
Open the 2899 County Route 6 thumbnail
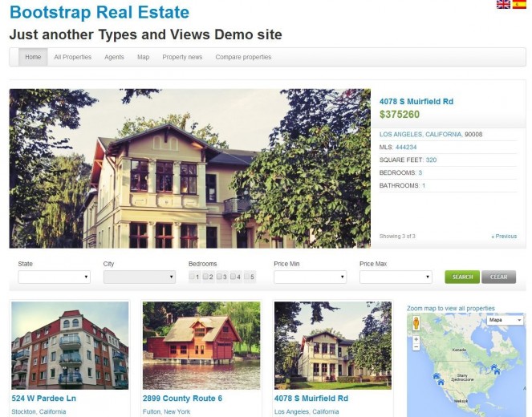coord(201,346)
